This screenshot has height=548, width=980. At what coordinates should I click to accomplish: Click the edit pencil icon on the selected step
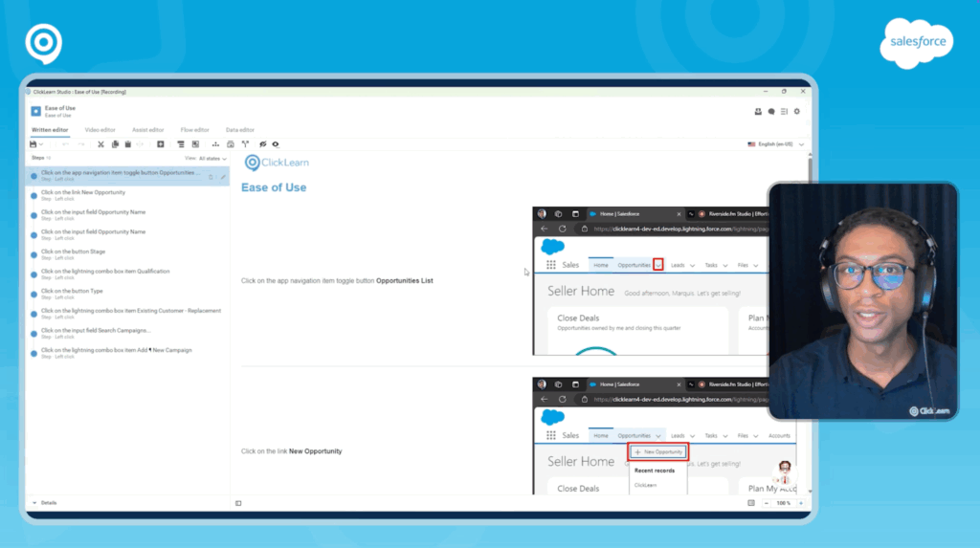coord(223,178)
